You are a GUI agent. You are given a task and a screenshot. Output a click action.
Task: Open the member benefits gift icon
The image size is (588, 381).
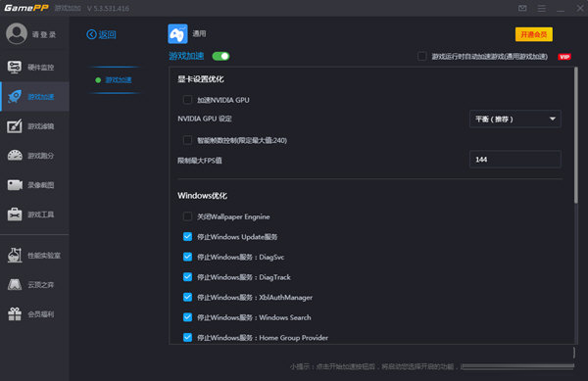[15, 314]
